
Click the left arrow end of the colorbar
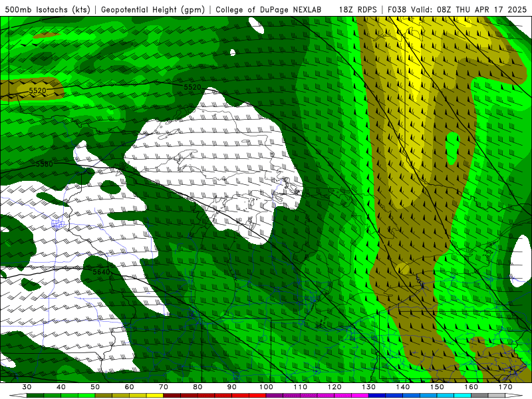coord(18,395)
